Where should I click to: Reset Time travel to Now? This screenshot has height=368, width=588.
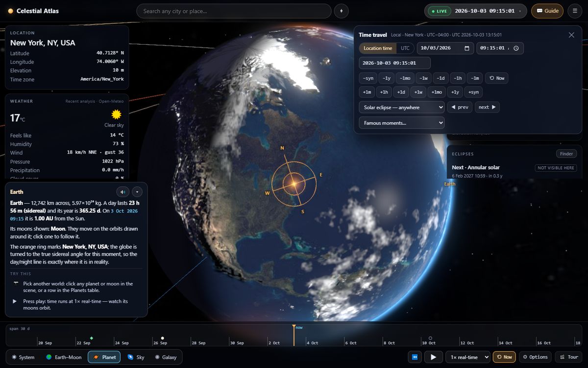tap(497, 78)
